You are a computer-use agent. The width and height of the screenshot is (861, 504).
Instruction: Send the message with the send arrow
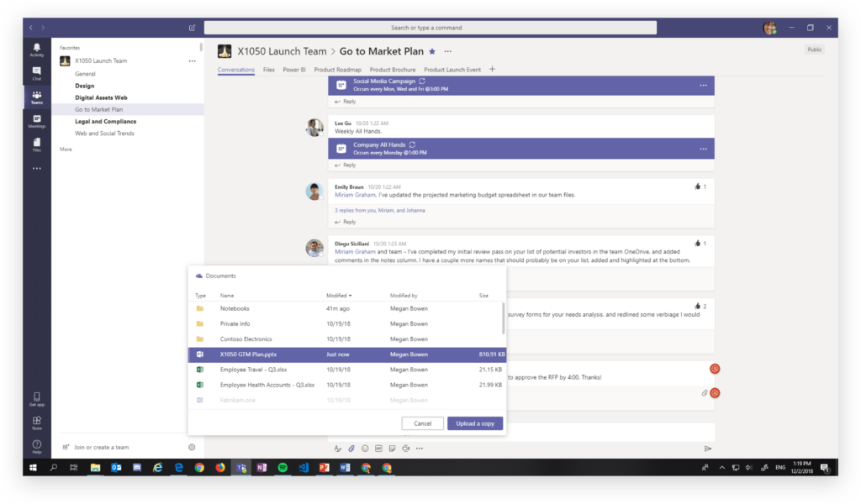point(708,449)
